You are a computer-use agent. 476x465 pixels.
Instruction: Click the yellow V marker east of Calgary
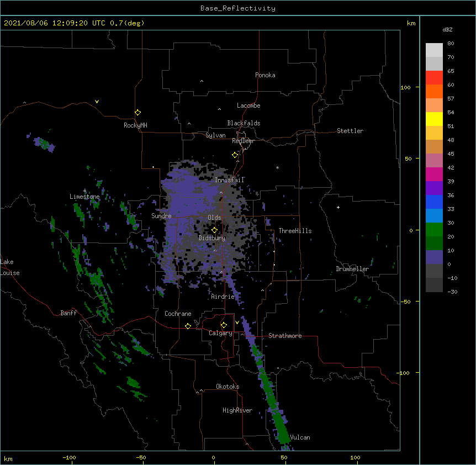pyautogui.click(x=237, y=322)
